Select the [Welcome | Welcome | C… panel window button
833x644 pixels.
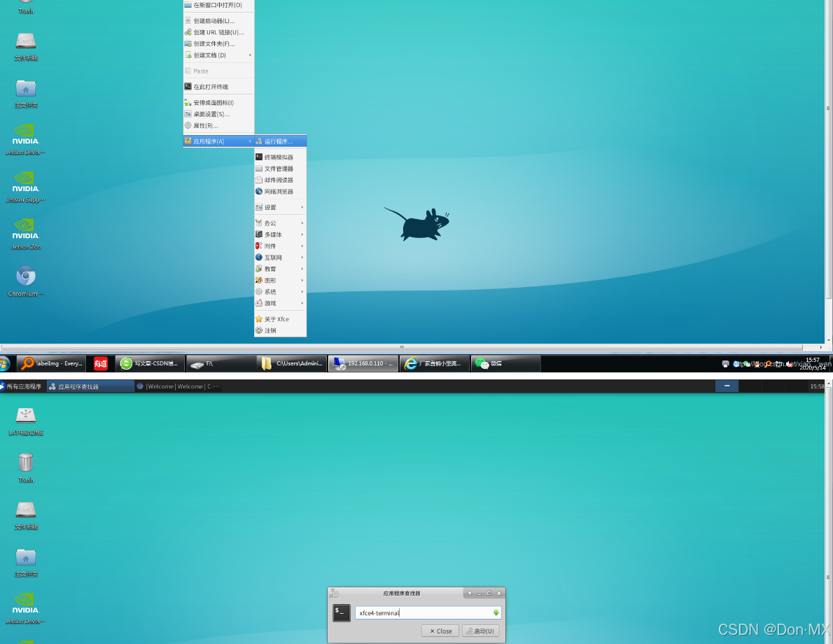(177, 386)
